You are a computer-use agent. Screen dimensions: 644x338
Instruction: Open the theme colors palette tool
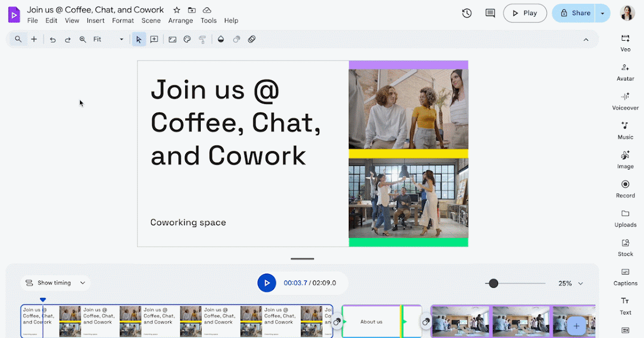187,39
